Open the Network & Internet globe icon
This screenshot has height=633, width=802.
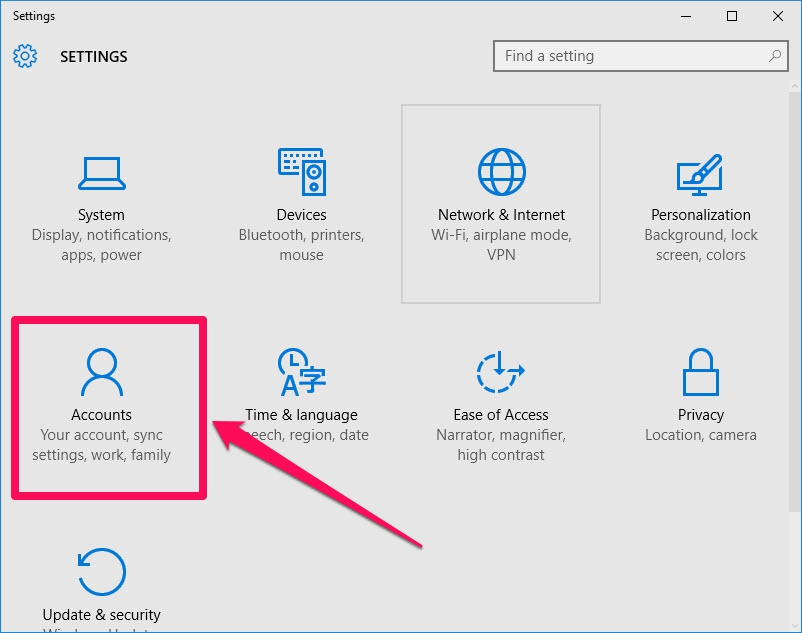pos(501,172)
